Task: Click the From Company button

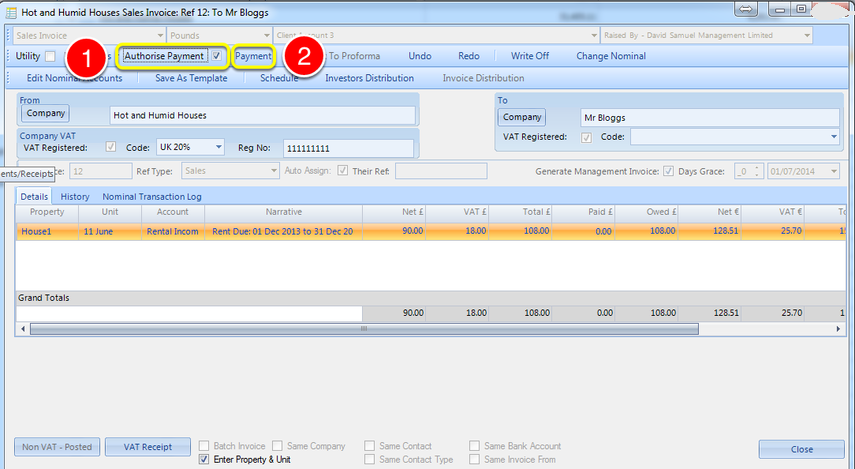Action: click(x=45, y=113)
